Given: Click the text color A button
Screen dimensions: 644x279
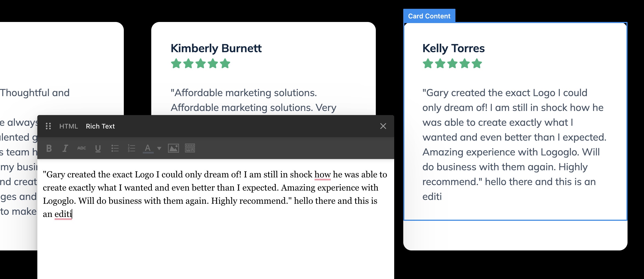Looking at the screenshot, I should click(148, 149).
